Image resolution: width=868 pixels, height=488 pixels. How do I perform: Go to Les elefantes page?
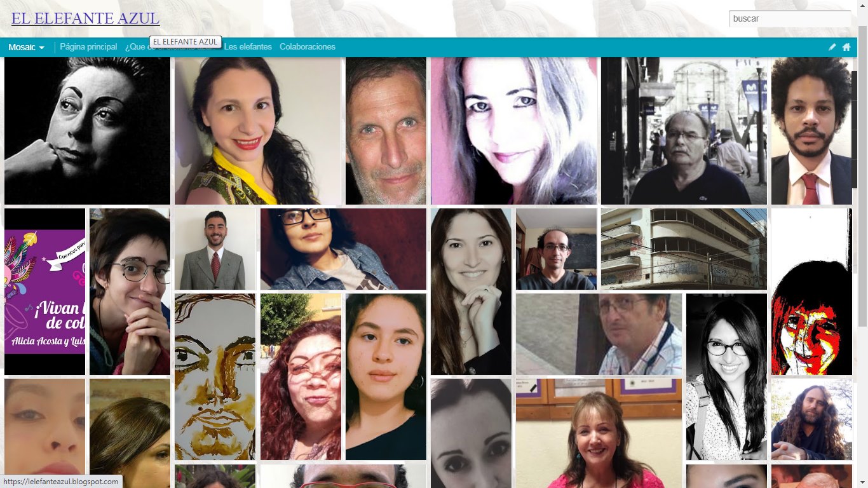click(x=248, y=47)
